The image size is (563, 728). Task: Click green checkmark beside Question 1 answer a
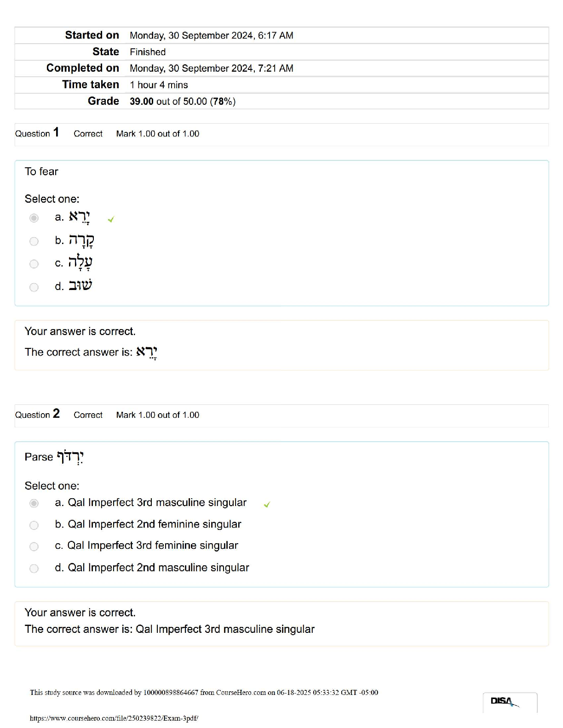(x=111, y=220)
